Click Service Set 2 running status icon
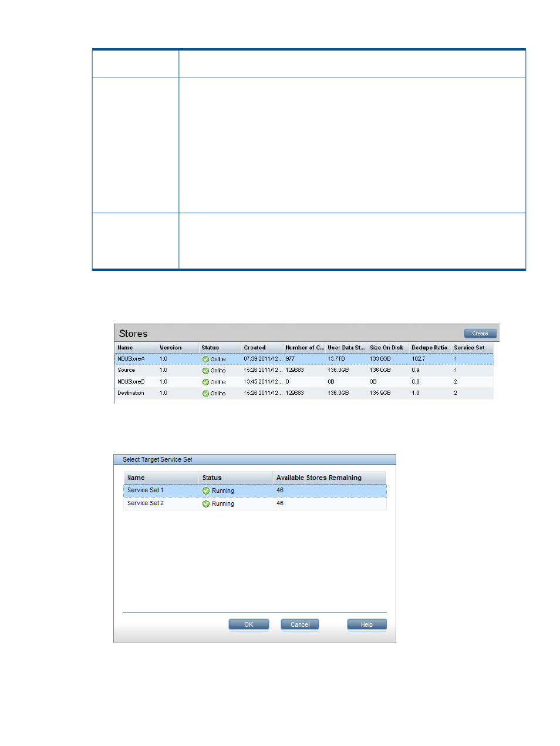Screen dimensions: 560x746 [206, 504]
